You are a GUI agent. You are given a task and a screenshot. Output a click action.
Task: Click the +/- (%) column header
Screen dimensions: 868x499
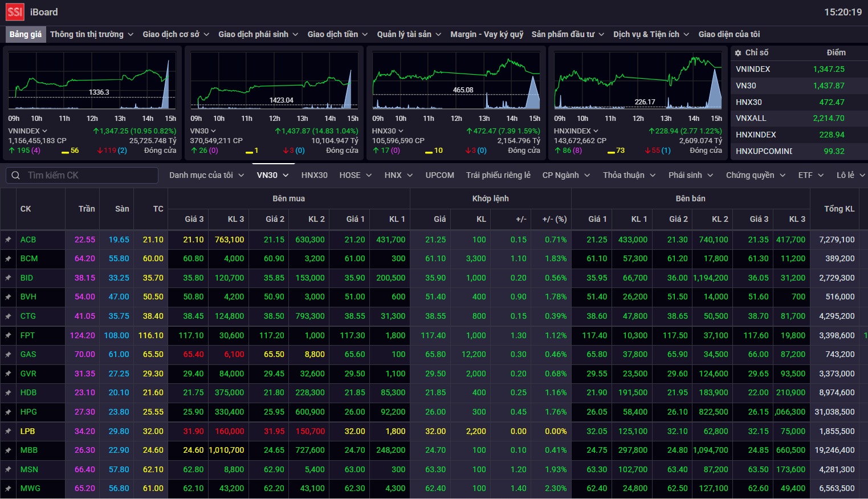[x=555, y=219]
